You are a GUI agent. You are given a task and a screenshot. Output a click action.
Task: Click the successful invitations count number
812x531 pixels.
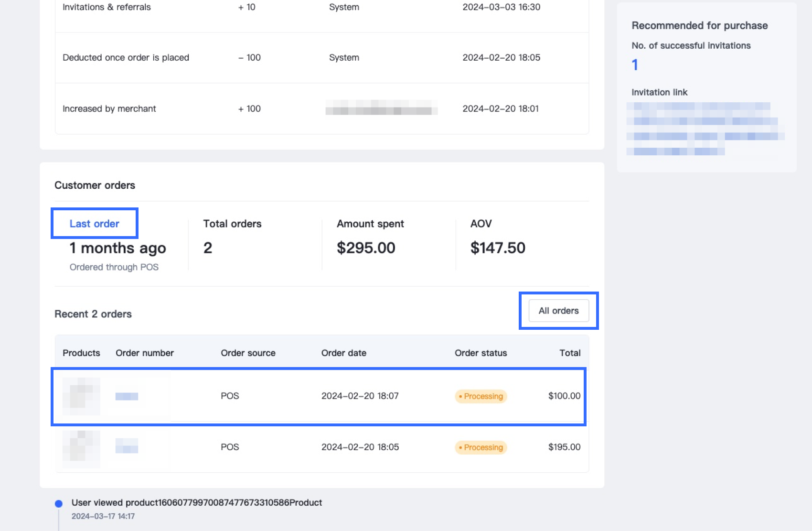coord(635,65)
